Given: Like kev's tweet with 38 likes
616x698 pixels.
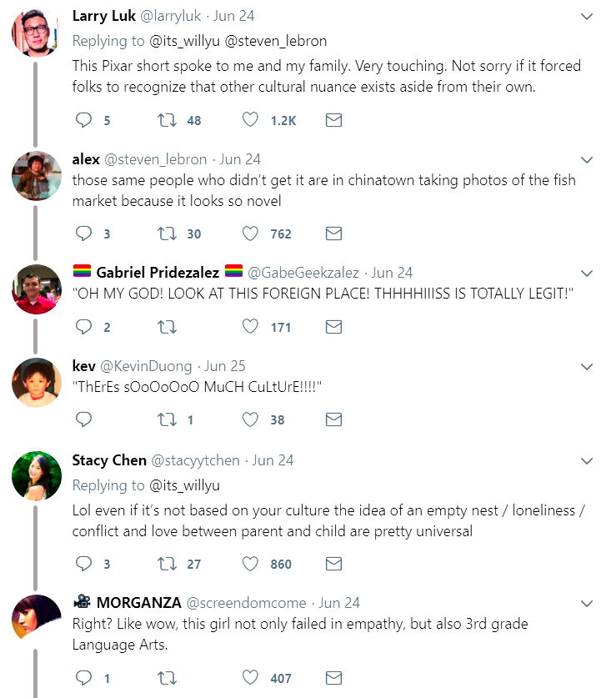Looking at the screenshot, I should click(x=250, y=419).
